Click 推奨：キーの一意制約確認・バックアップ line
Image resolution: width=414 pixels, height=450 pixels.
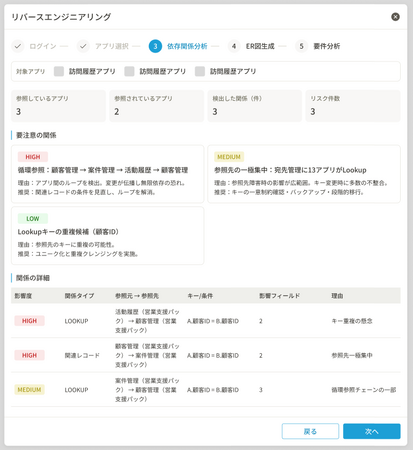(x=289, y=192)
